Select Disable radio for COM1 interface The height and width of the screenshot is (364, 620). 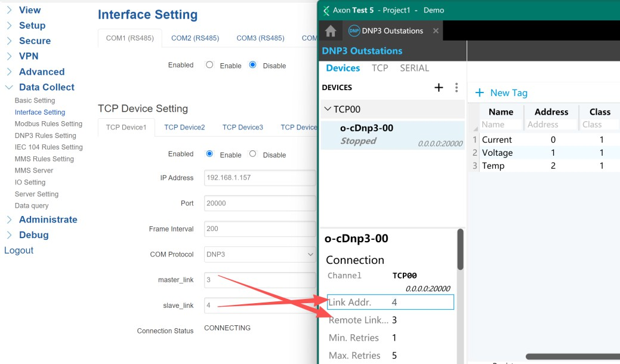tap(252, 65)
